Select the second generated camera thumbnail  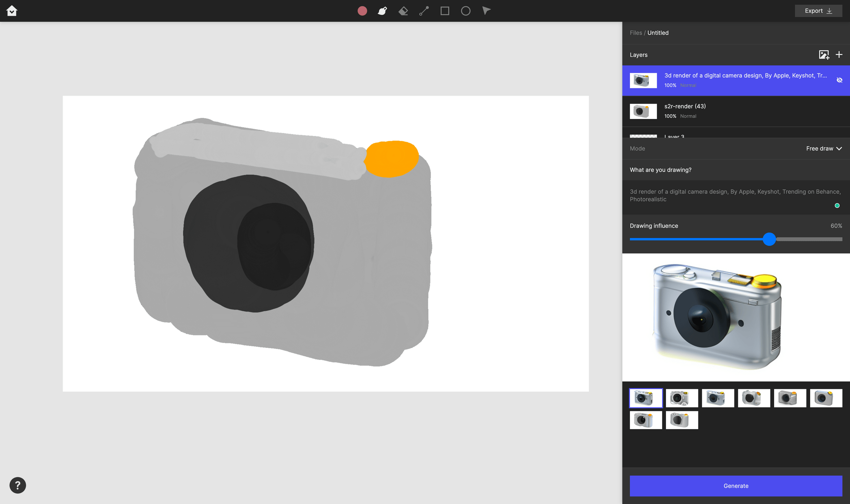coord(682,398)
